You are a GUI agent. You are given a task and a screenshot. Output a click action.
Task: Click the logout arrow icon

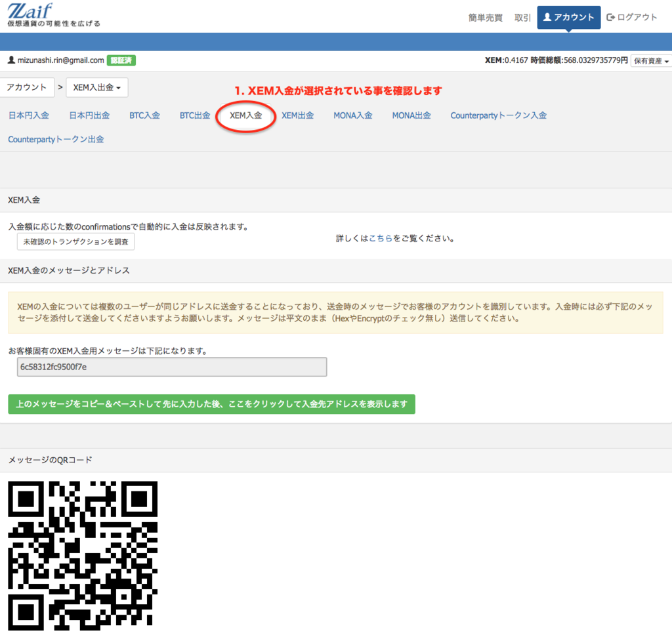coord(610,17)
